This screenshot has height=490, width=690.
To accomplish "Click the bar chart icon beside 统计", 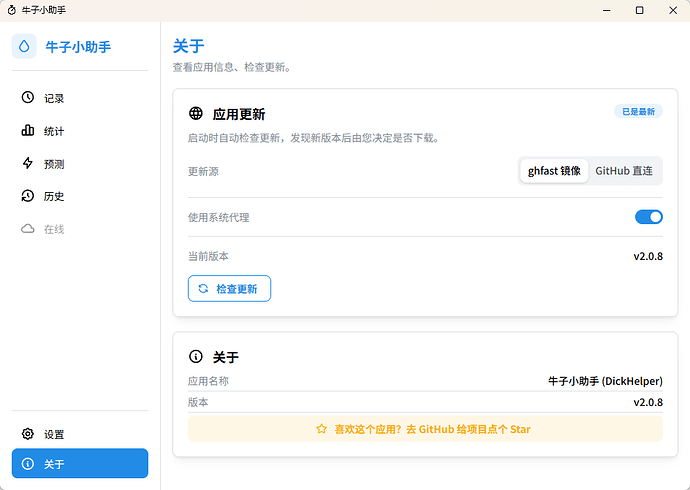I will (28, 130).
